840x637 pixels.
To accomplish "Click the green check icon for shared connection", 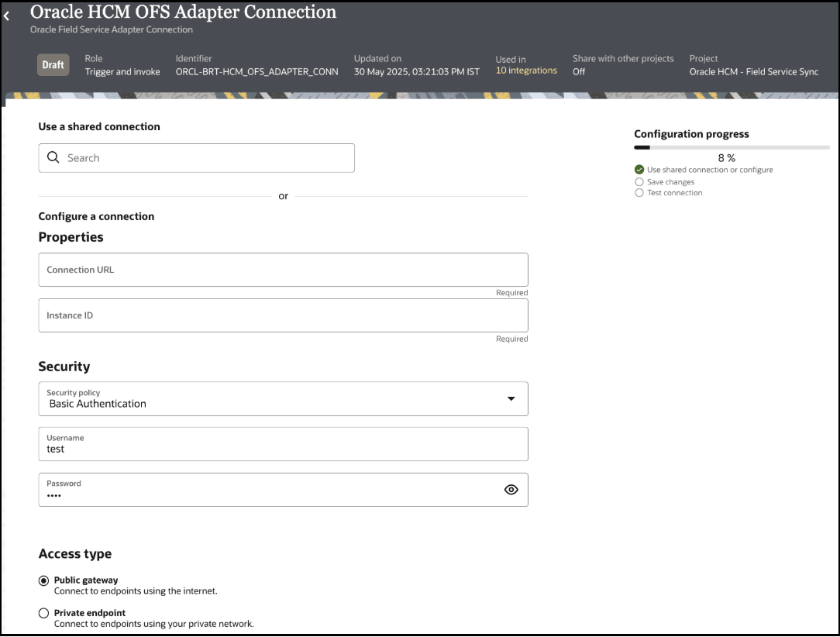I will coord(639,170).
